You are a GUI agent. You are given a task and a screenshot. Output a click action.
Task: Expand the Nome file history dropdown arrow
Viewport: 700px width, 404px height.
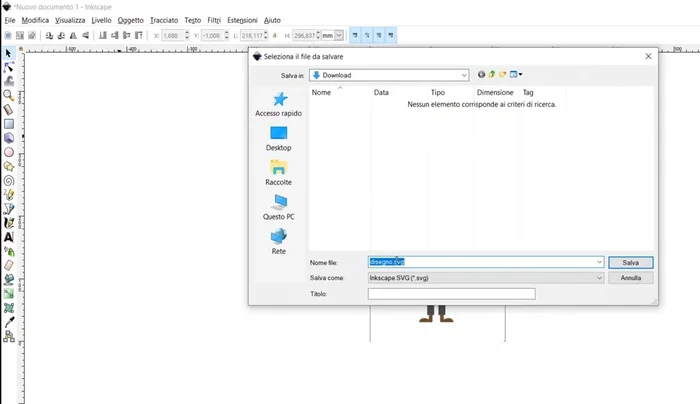(599, 262)
